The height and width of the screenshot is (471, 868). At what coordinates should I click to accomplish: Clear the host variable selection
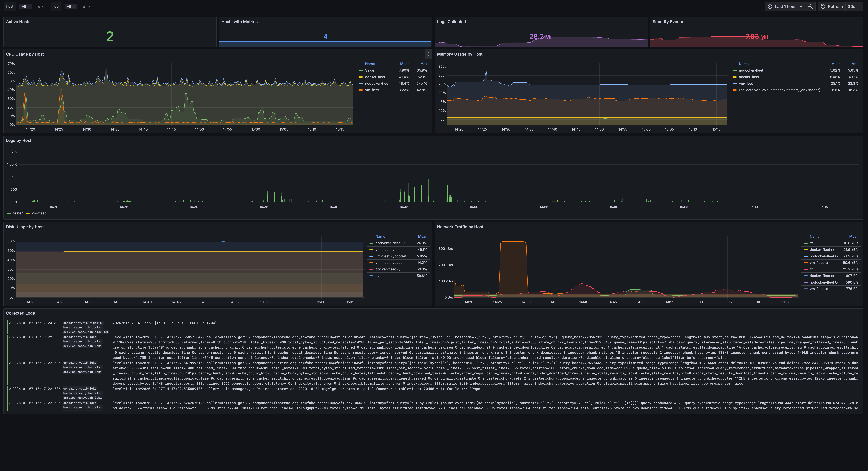click(x=39, y=7)
